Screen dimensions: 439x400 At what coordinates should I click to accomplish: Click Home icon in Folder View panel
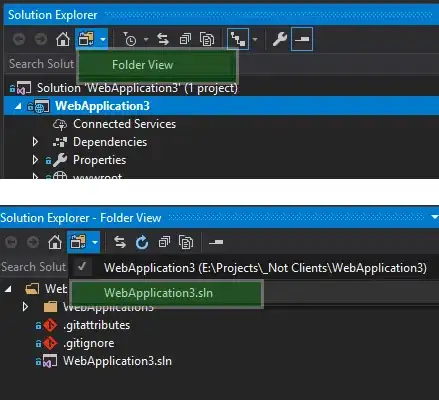(x=55, y=242)
